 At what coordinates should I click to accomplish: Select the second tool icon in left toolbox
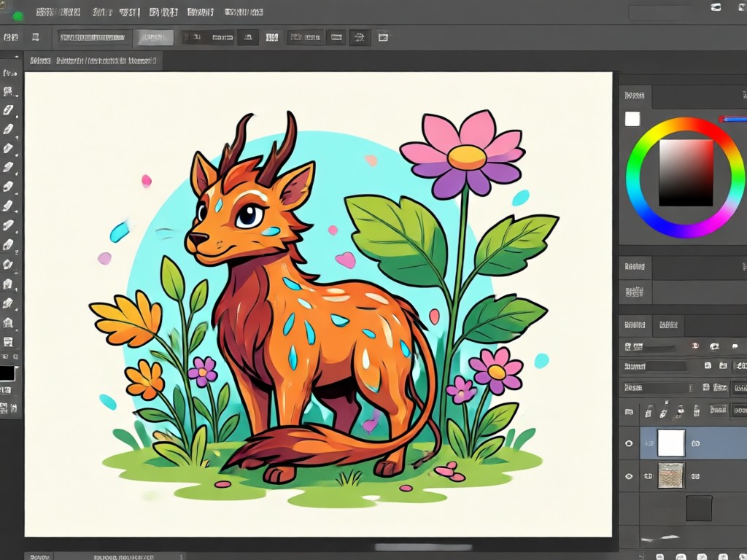point(8,91)
